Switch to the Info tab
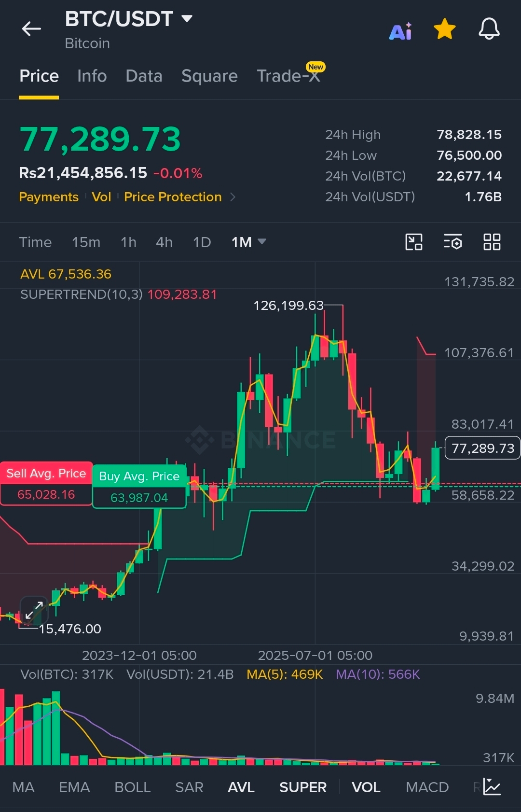This screenshot has height=812, width=521. click(92, 76)
